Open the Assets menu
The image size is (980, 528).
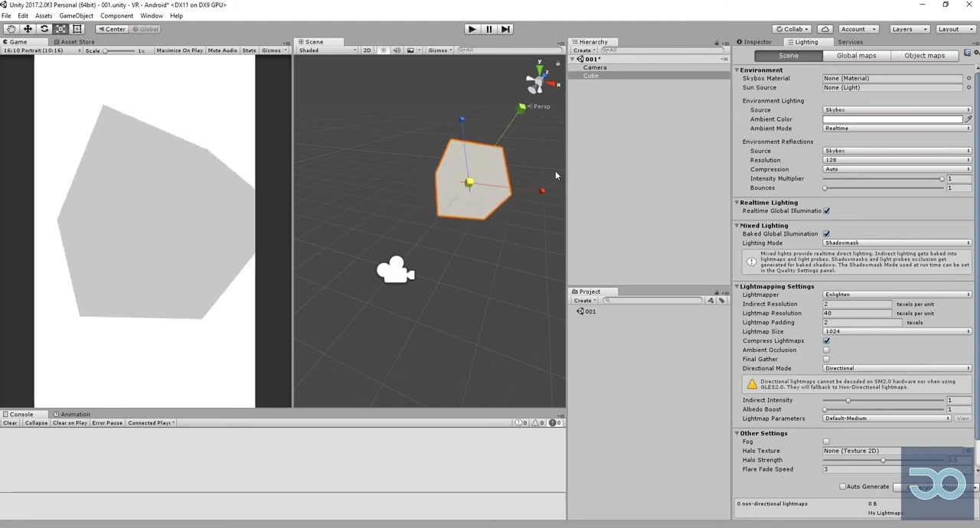pos(44,16)
